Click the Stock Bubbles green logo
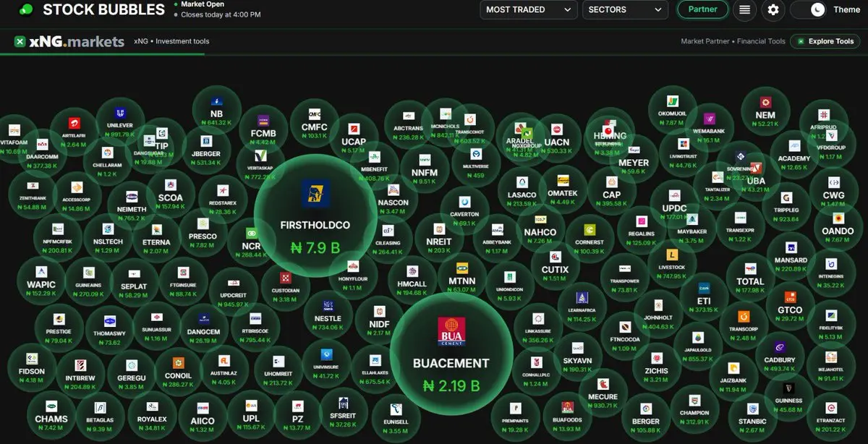The image size is (868, 444). coord(27,10)
